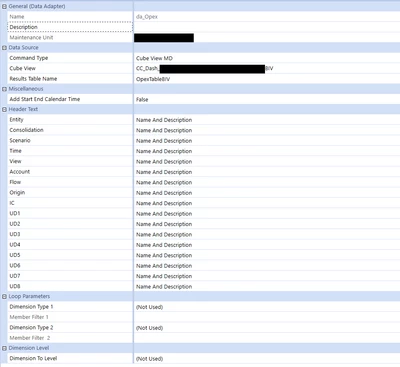
Task: Select the Cube View property label
Action: (22, 68)
